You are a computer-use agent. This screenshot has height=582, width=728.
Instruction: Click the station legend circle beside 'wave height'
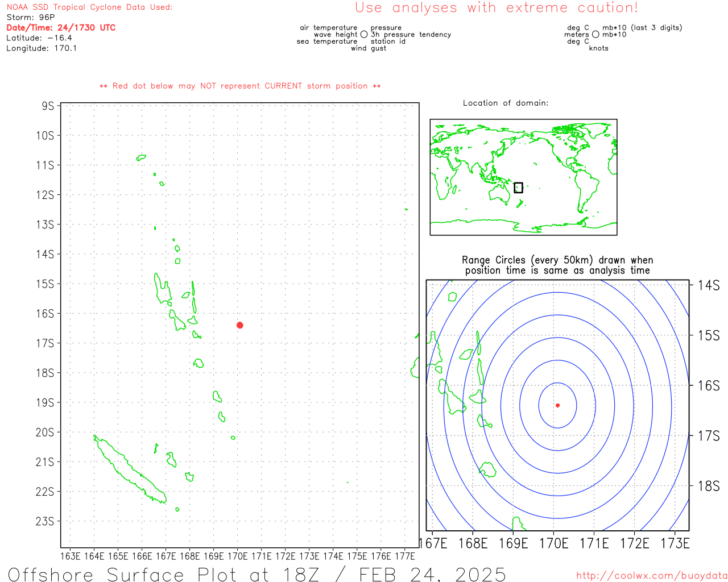pos(364,35)
